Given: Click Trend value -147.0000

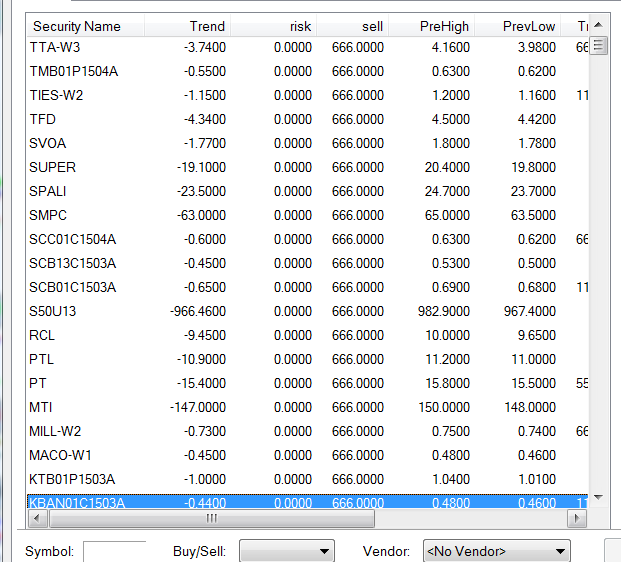Looking at the screenshot, I should [x=198, y=407].
